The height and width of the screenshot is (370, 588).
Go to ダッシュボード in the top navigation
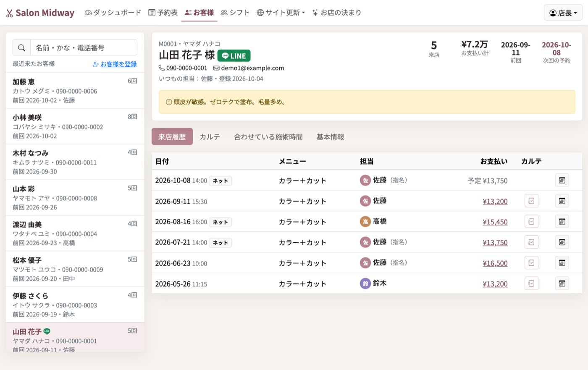tap(113, 13)
